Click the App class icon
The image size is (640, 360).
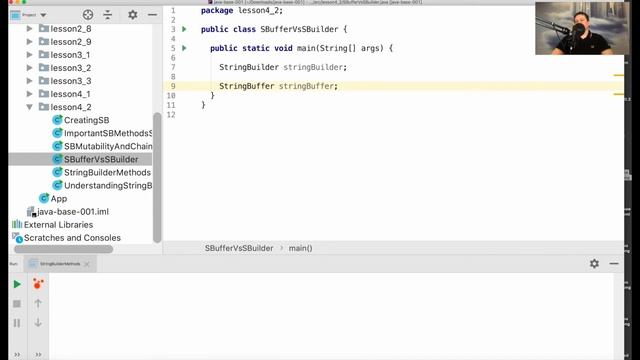[x=44, y=198]
